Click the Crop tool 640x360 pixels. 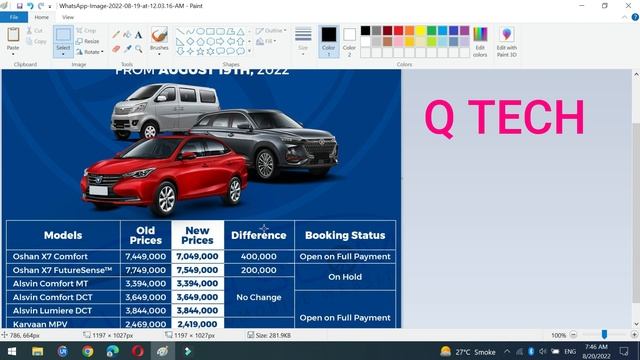point(86,31)
